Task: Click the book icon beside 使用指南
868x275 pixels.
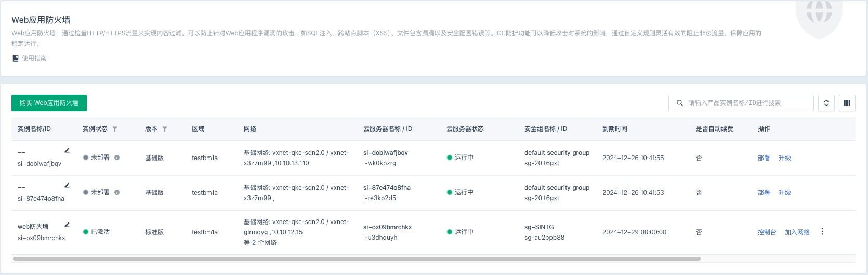Action: click(x=16, y=58)
